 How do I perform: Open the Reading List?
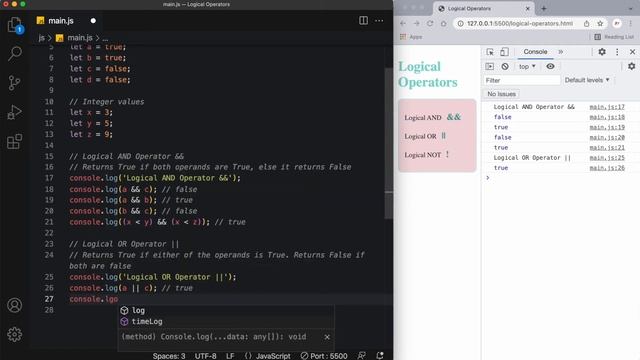point(614,37)
